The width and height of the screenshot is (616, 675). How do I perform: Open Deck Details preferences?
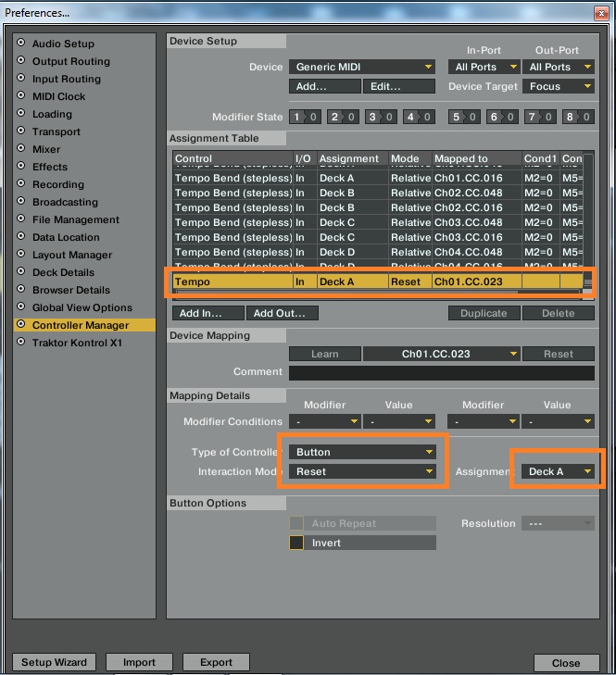point(63,272)
